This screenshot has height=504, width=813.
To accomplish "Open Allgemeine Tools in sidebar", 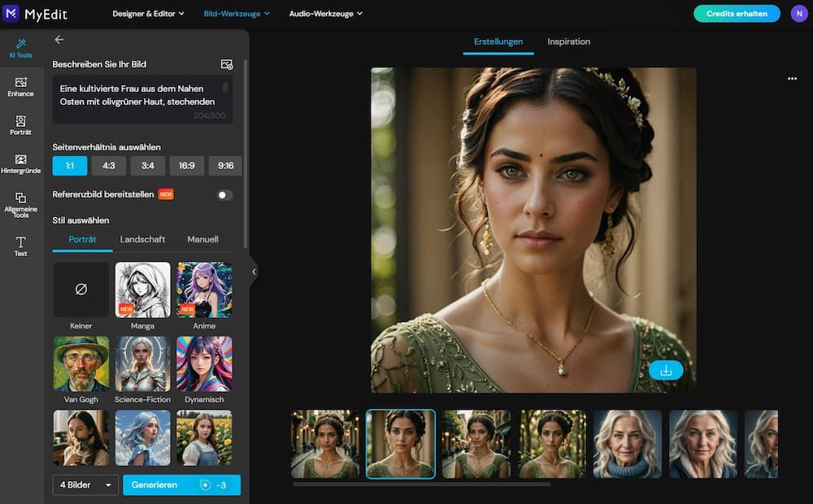I will click(x=21, y=204).
